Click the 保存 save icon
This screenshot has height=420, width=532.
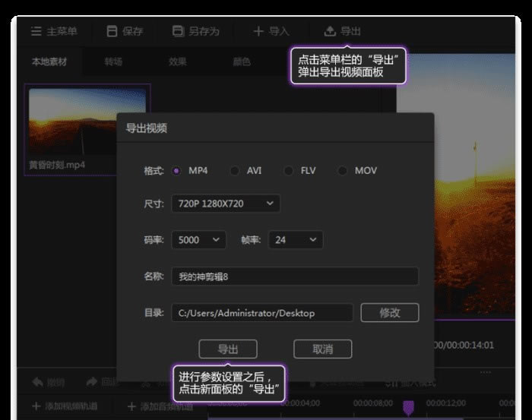112,31
